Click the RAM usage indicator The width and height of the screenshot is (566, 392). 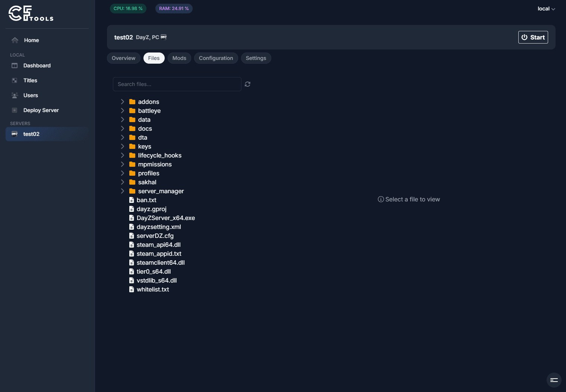coord(174,9)
